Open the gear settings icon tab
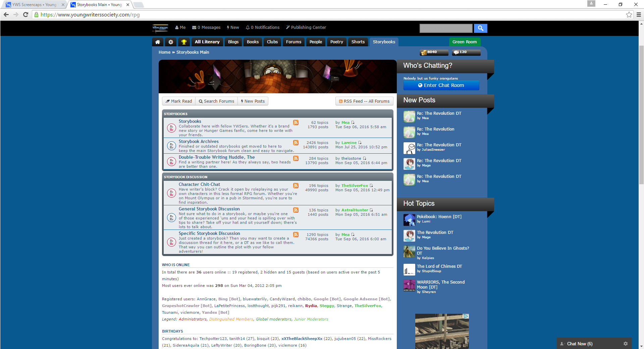This screenshot has height=349, width=644. click(171, 42)
